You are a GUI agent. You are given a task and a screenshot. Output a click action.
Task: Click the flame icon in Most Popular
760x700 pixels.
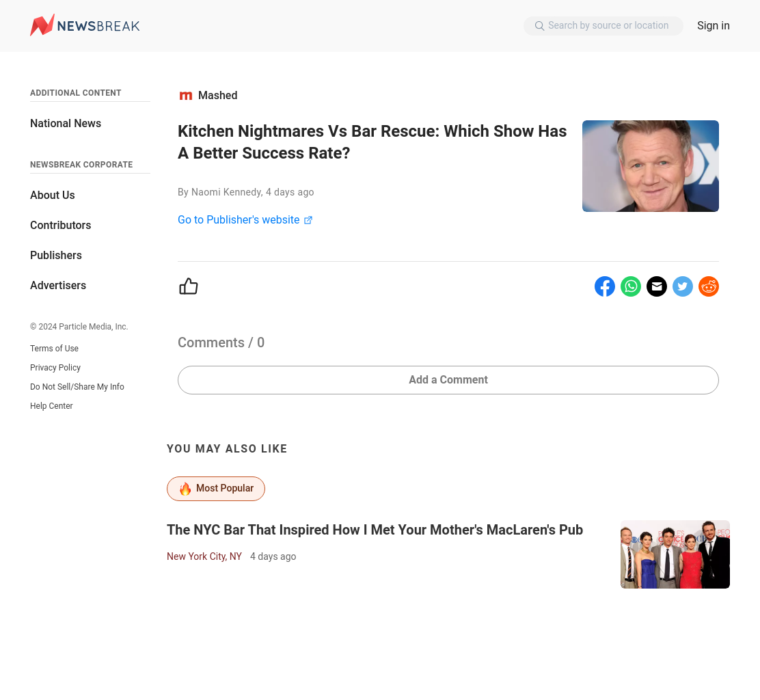pyautogui.click(x=185, y=489)
